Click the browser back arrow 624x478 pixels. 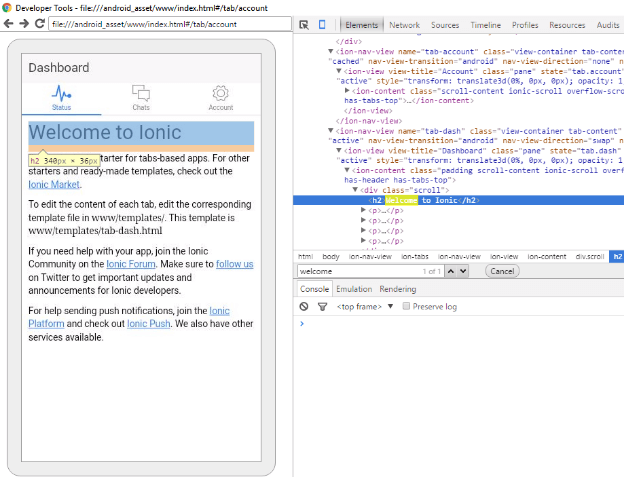[x=9, y=23]
